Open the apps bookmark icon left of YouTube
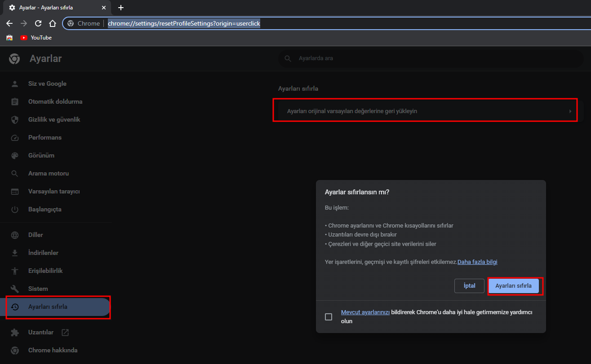 click(x=9, y=38)
